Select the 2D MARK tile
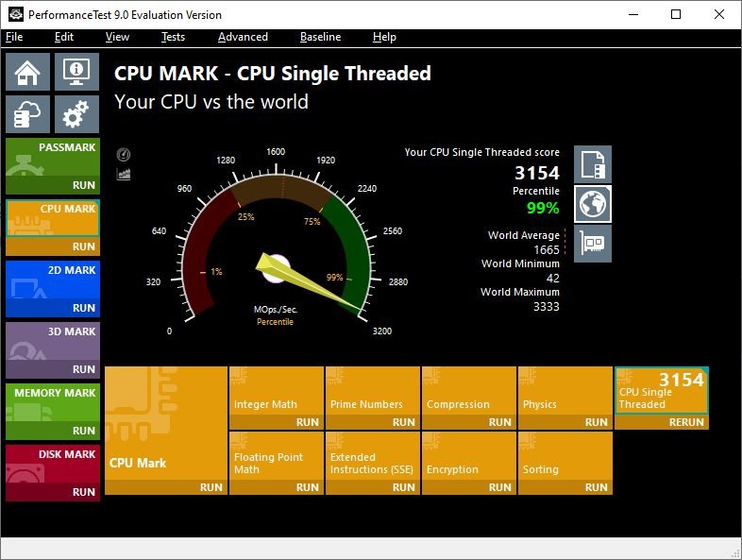 pos(53,280)
